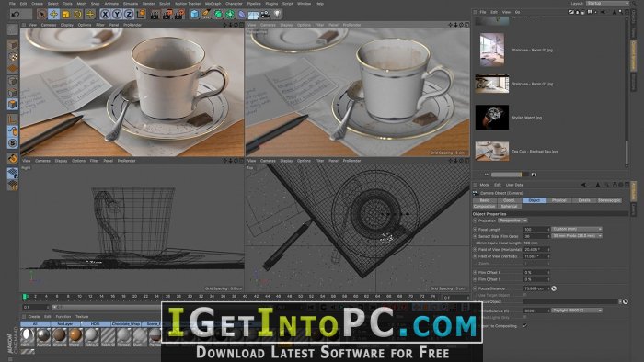Screen dimensions: 644x362
Task: Select the Coord. tab button
Action: coord(510,200)
